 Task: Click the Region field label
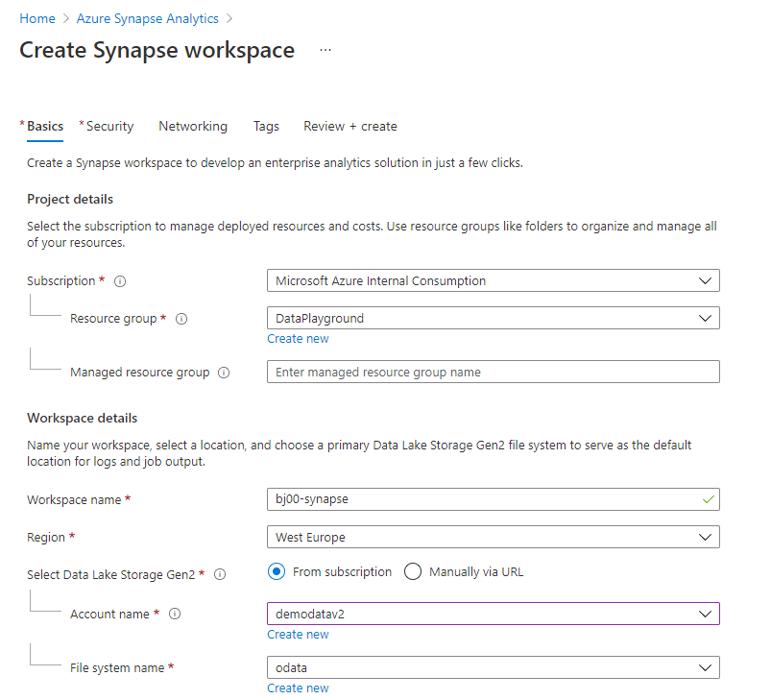(x=46, y=538)
